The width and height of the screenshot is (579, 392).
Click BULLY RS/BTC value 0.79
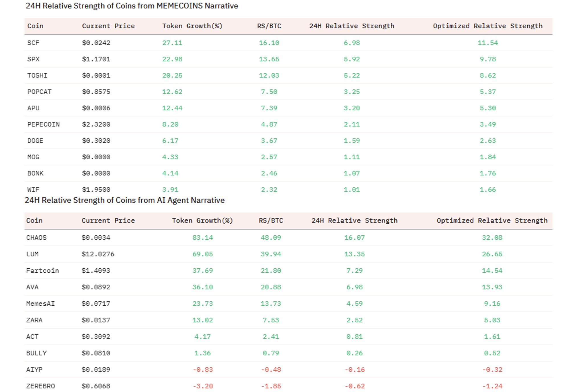tap(271, 353)
